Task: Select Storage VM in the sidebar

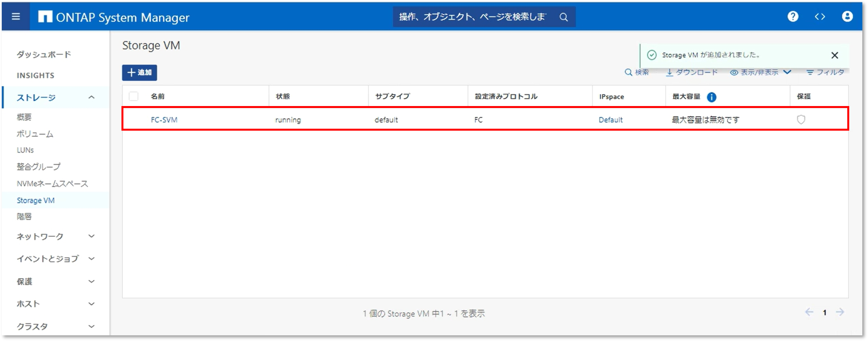Action: 36,200
